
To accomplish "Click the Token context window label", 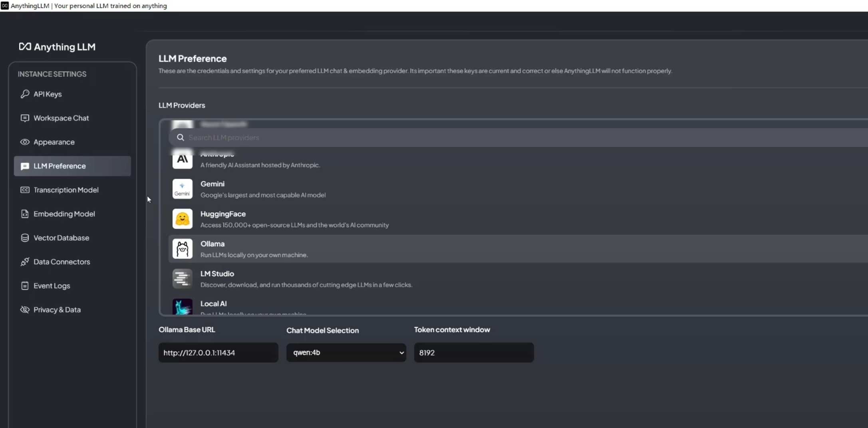I will [452, 329].
